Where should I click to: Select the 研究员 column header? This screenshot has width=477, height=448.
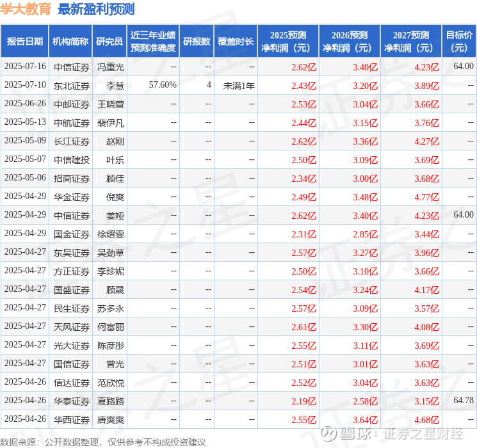(109, 42)
